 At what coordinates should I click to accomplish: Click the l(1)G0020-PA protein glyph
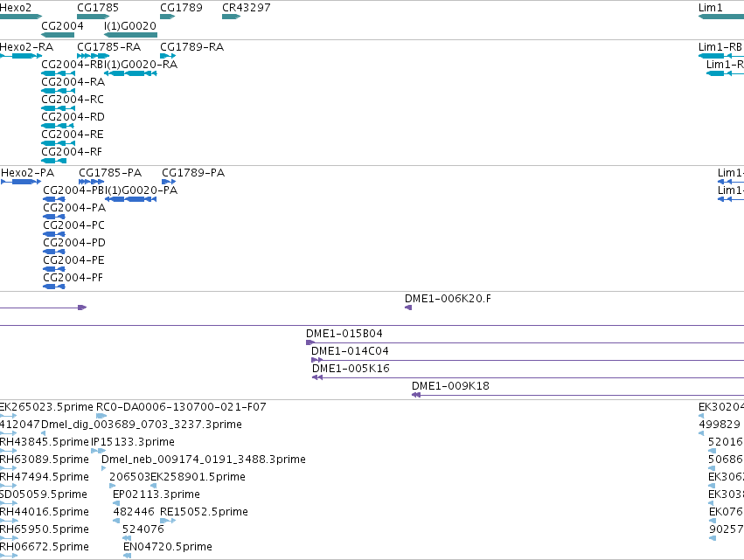click(x=130, y=200)
